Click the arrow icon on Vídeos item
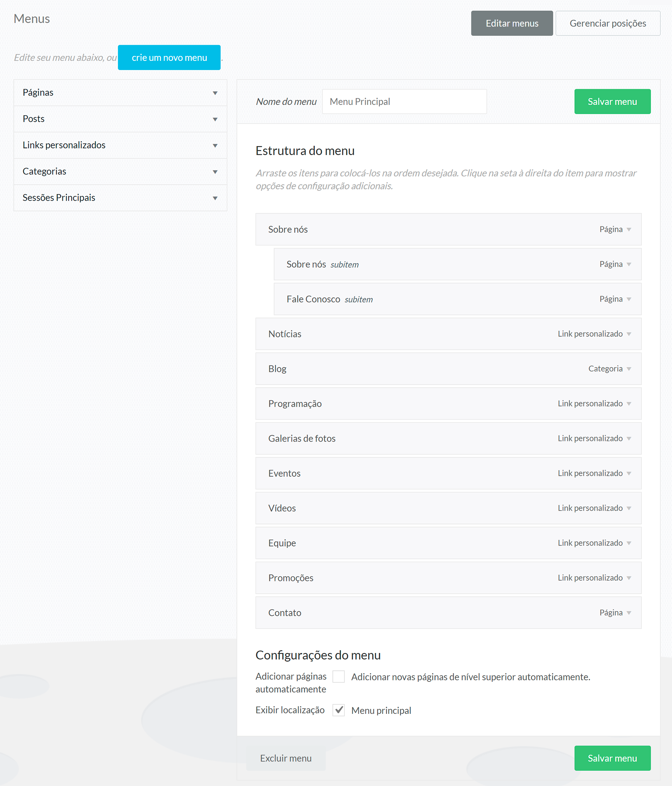This screenshot has height=786, width=672. tap(629, 508)
